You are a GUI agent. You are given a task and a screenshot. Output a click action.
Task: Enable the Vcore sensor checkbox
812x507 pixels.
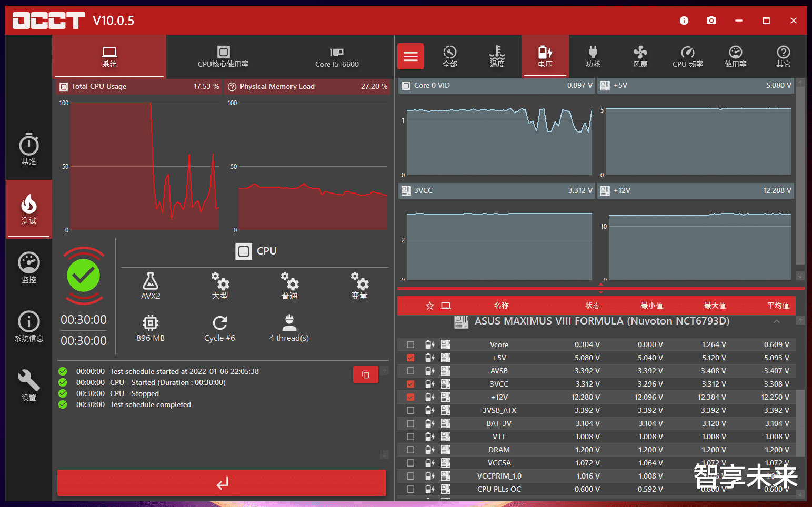[x=410, y=344]
